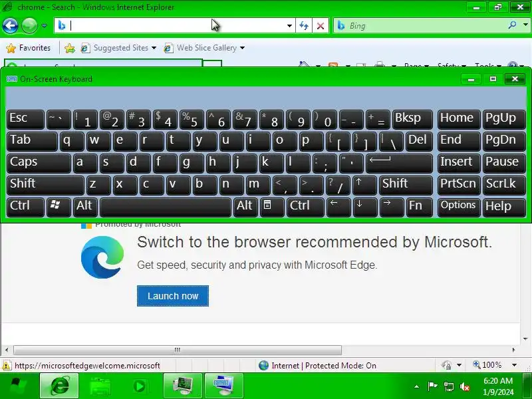
Task: Click the On-Screen Keyboard taskbar icon
Action: point(224,386)
